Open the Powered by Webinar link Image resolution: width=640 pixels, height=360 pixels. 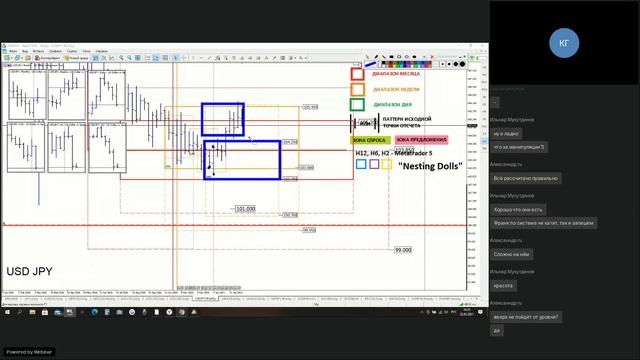[x=29, y=352]
